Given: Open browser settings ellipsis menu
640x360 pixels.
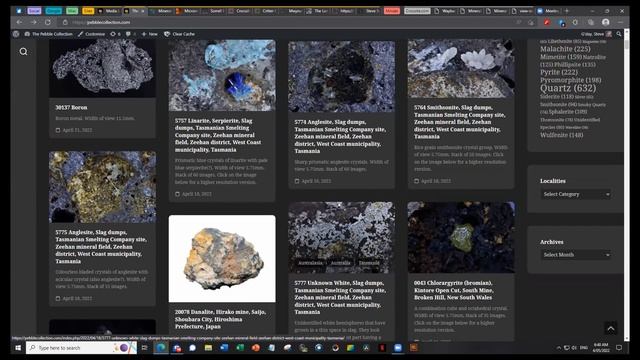Looking at the screenshot, I should coord(620,22).
